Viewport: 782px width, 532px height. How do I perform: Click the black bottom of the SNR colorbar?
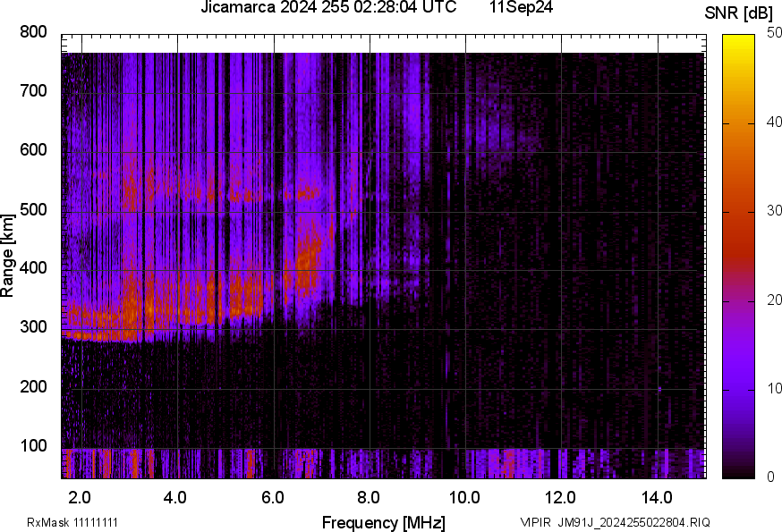click(739, 473)
